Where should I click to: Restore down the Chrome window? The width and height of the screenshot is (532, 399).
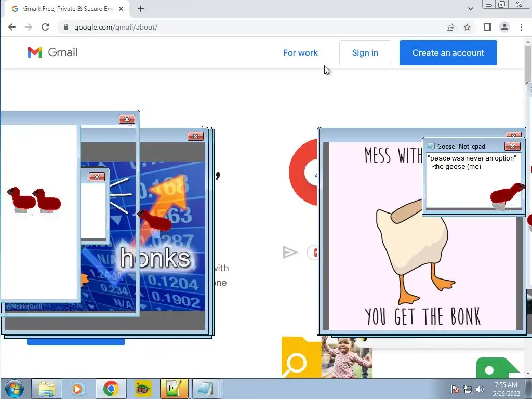(x=501, y=5)
